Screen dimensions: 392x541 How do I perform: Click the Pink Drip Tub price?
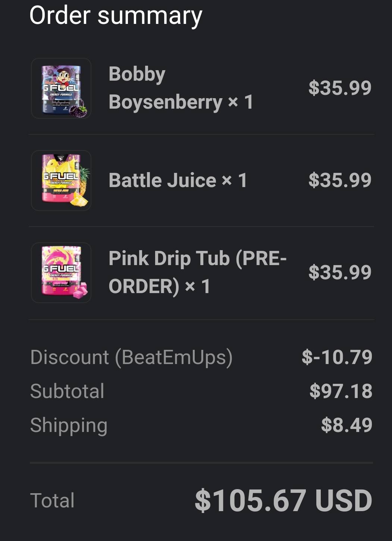click(340, 272)
